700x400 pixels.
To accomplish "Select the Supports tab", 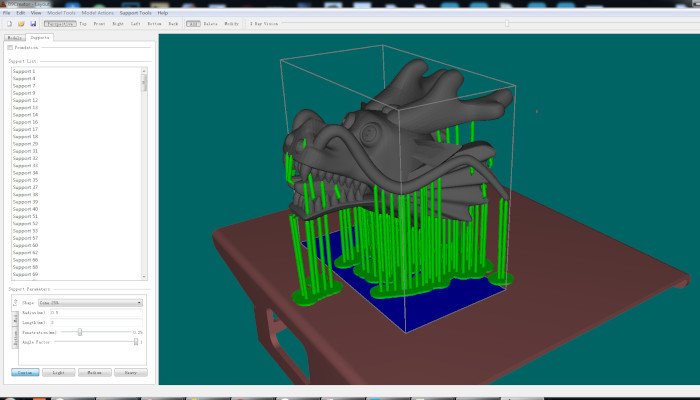I will pos(40,38).
